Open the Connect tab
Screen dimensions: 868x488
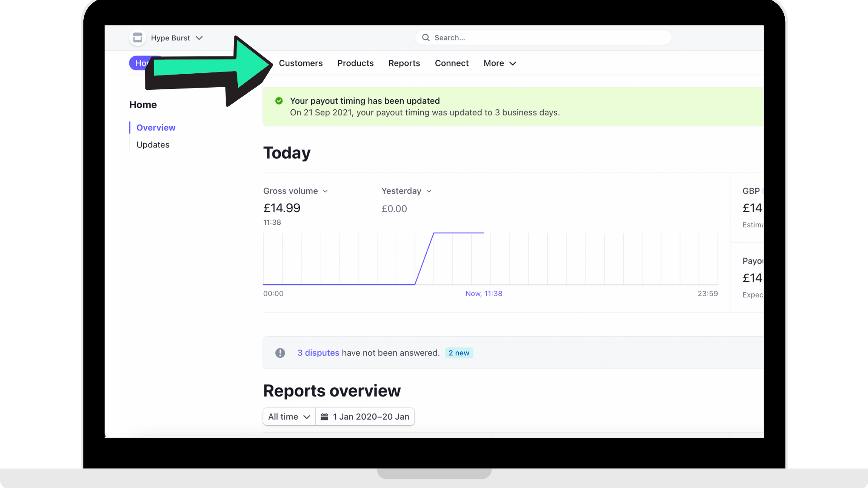[452, 63]
